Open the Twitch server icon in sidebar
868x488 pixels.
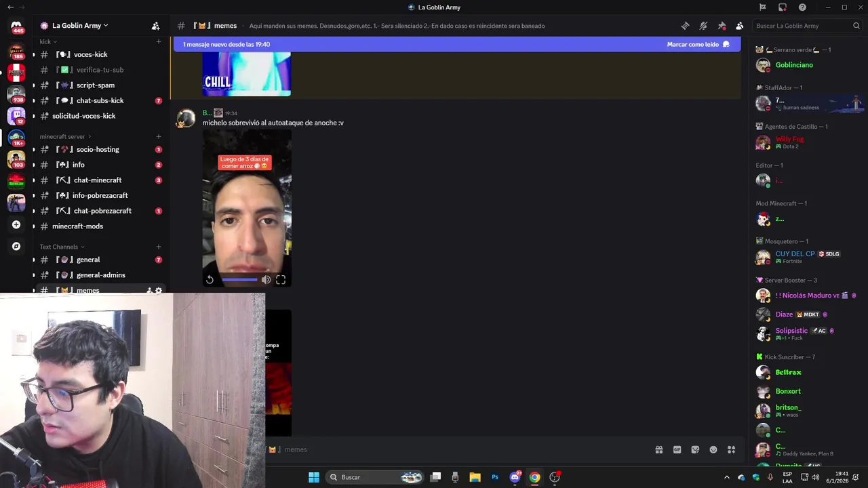[16, 115]
